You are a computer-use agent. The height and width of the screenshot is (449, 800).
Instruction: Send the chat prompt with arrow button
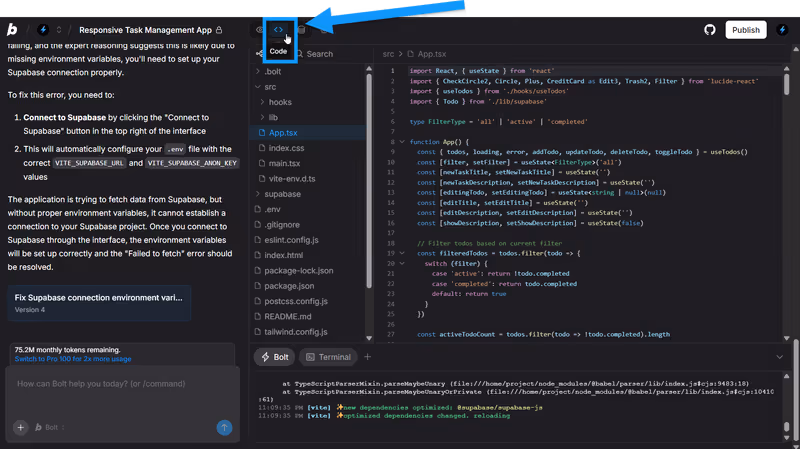(x=224, y=428)
